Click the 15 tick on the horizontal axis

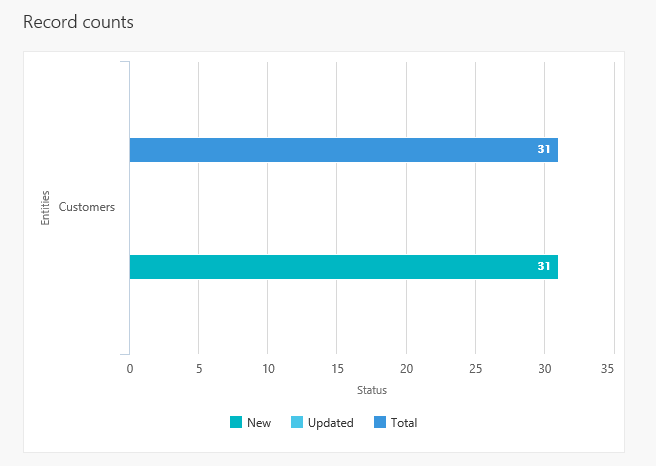tap(337, 369)
